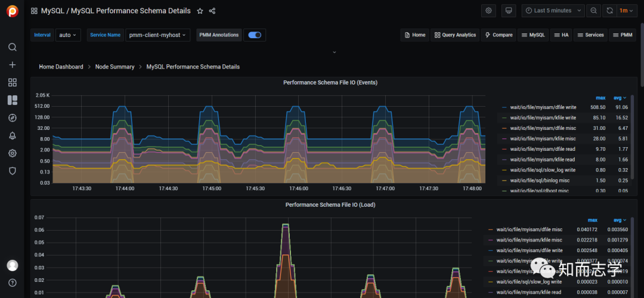Open the Interval auto dropdown

click(x=68, y=35)
